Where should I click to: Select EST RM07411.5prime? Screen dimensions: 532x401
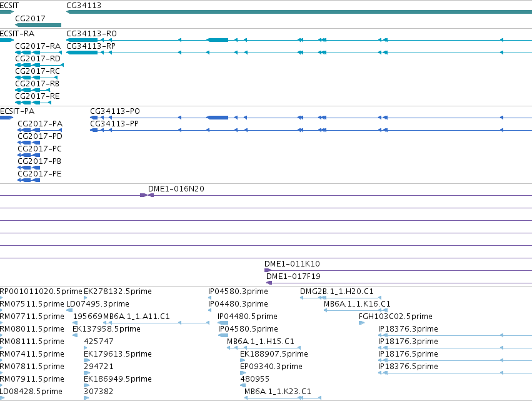[32, 354]
